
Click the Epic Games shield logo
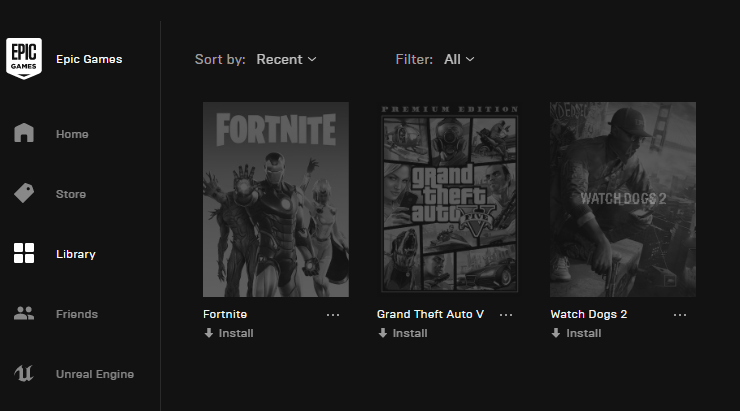coord(24,59)
